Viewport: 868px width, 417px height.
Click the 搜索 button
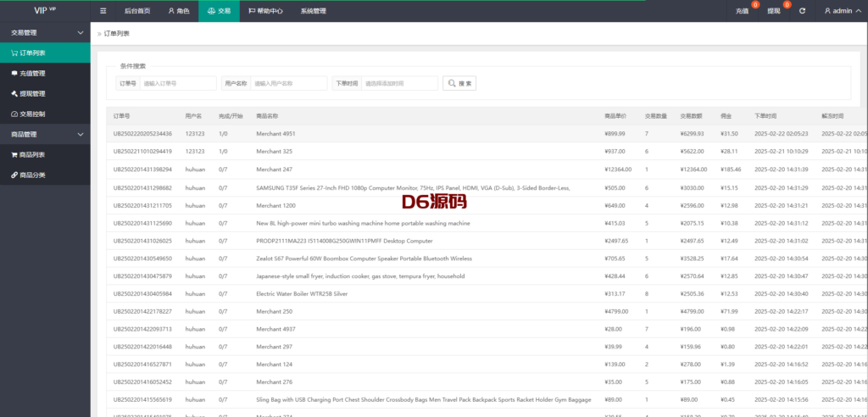pos(459,83)
